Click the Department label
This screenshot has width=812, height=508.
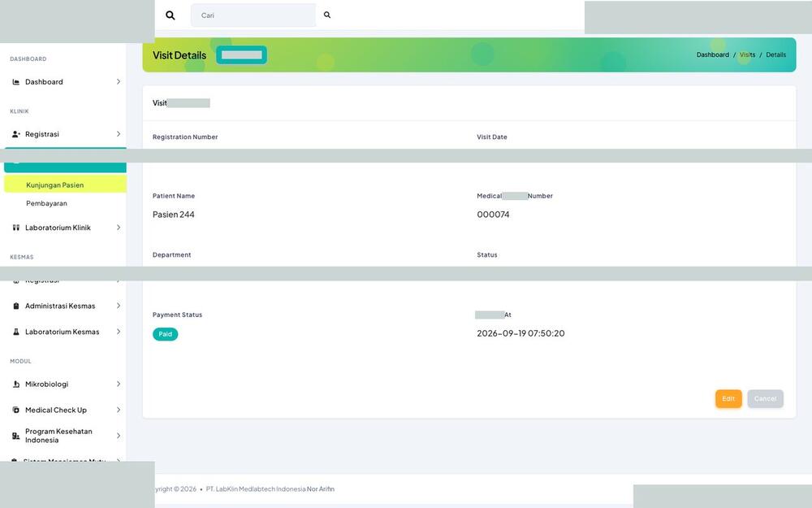[171, 255]
